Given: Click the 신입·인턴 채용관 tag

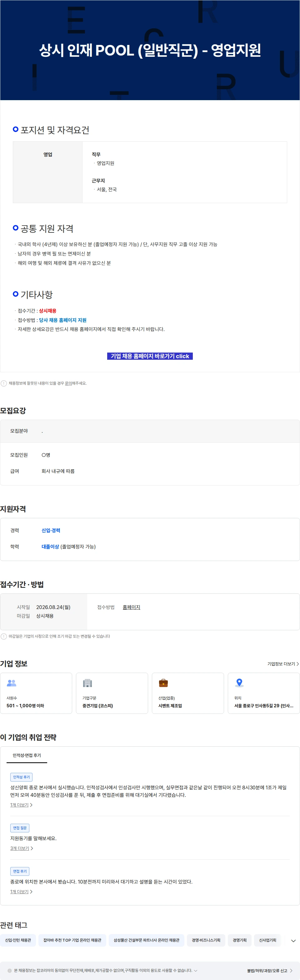Looking at the screenshot, I should 18,940.
